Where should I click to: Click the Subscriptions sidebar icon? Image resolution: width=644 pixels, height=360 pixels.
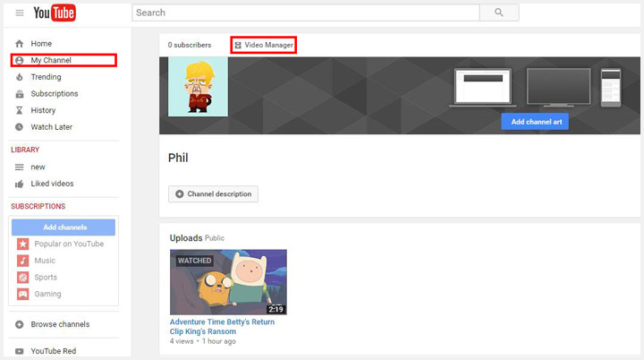pos(20,94)
